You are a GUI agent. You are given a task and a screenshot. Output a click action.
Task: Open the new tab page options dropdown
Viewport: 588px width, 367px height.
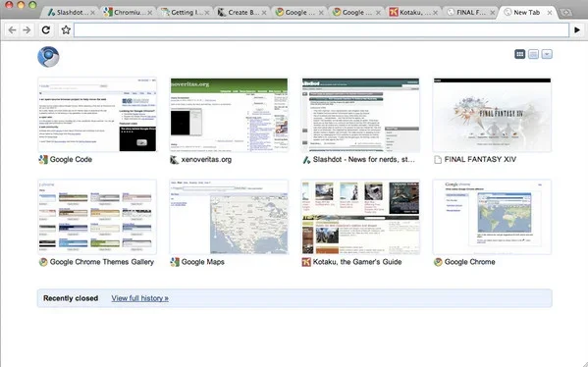547,54
